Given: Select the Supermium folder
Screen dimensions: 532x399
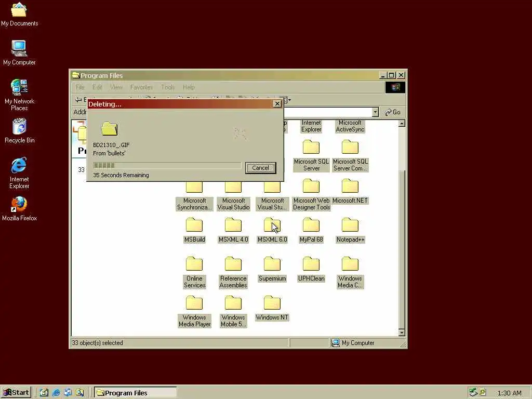Looking at the screenshot, I should click(x=272, y=270).
